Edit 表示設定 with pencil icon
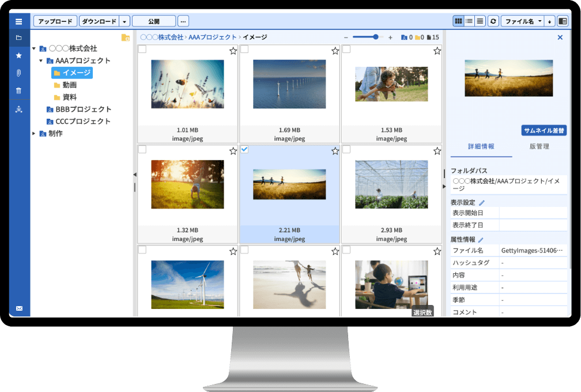Image resolution: width=581 pixels, height=392 pixels. 482,203
